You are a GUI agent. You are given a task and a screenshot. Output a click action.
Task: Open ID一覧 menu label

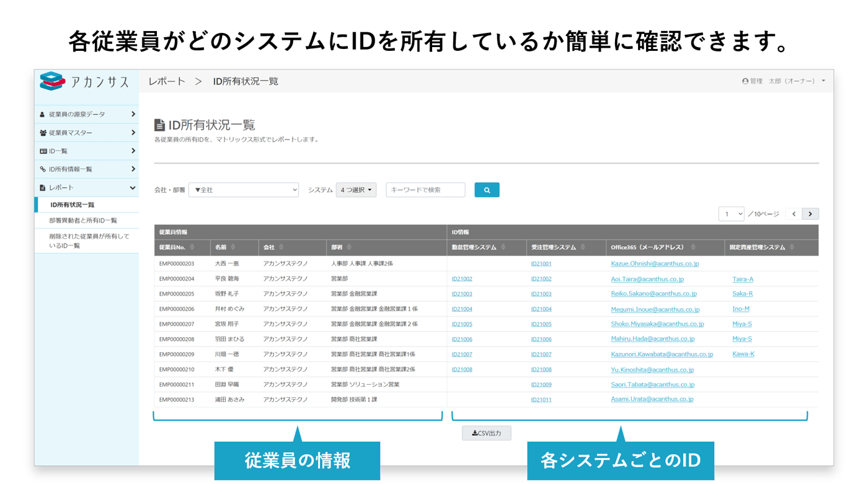coord(58,151)
